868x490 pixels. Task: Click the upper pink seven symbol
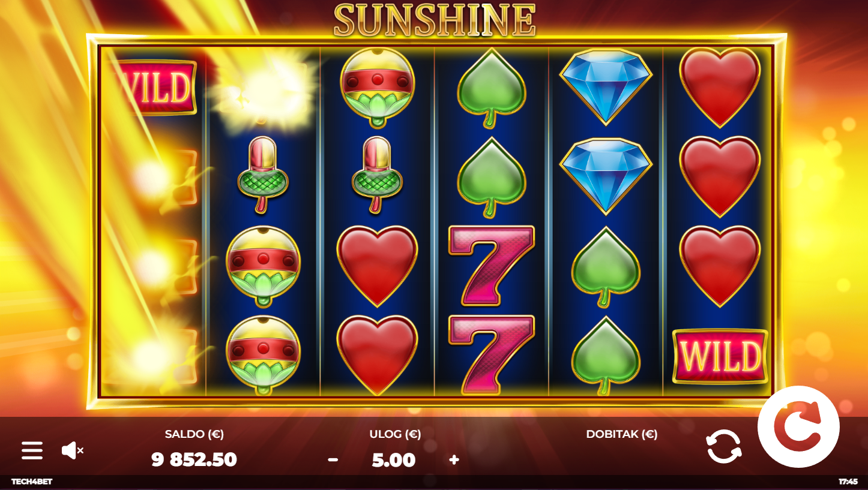pyautogui.click(x=492, y=265)
